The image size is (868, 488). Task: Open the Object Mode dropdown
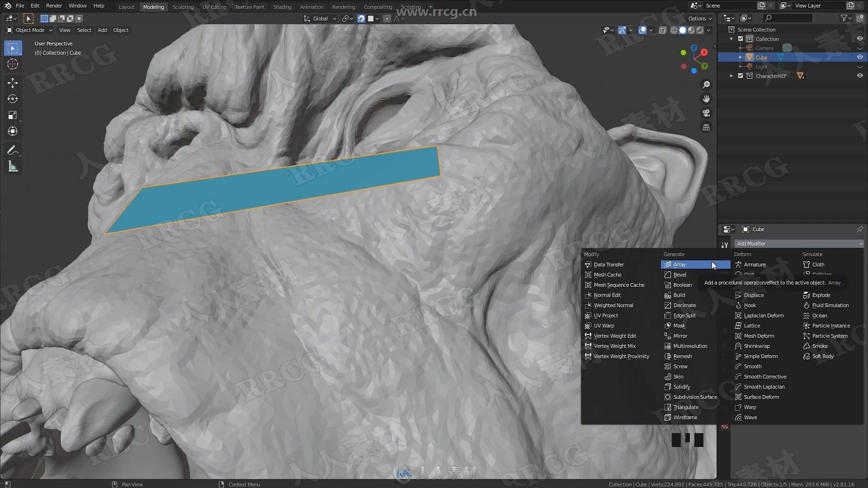click(29, 30)
